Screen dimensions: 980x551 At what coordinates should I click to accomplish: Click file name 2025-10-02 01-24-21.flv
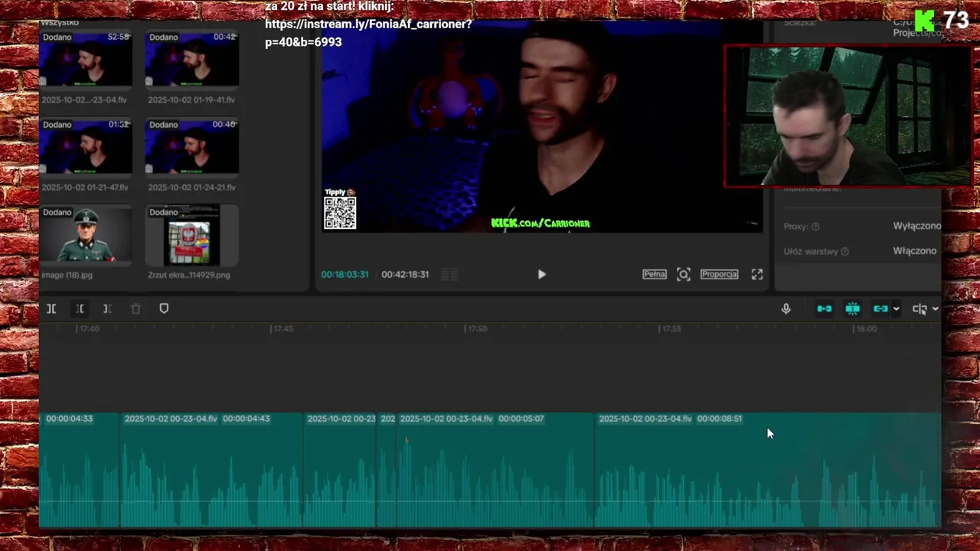pos(191,187)
